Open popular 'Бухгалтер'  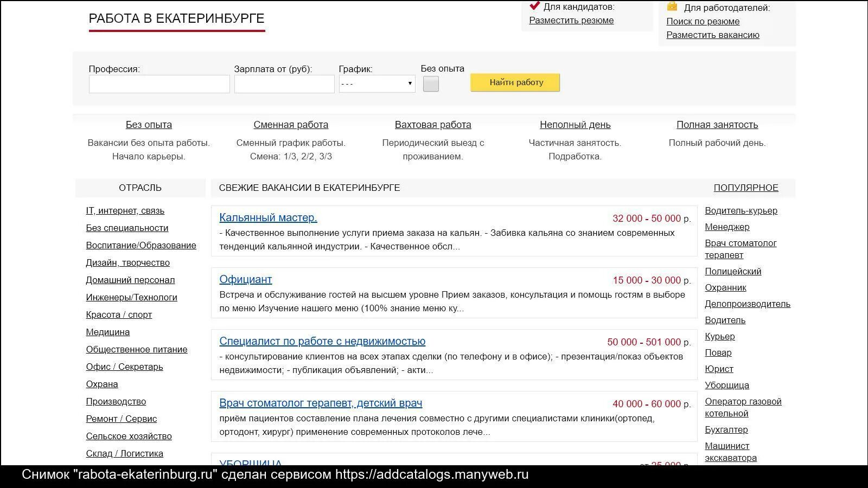tap(726, 430)
